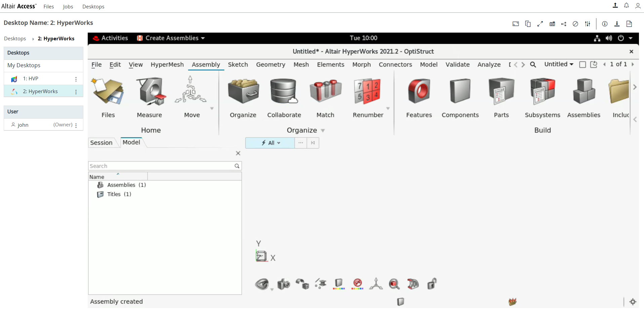Click the Activities button

pos(111,38)
